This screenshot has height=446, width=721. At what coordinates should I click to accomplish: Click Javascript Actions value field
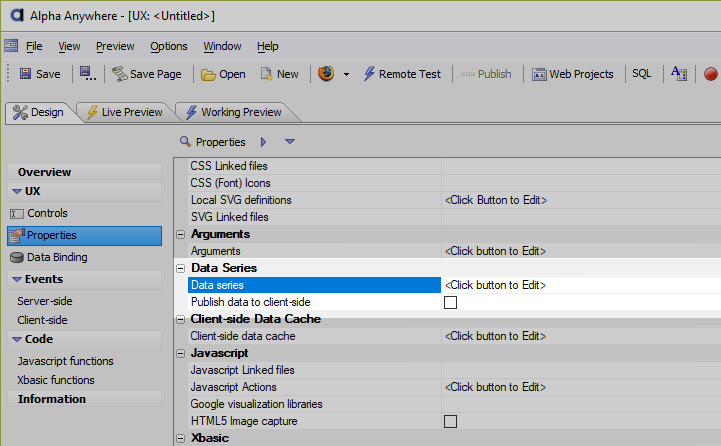(x=581, y=387)
